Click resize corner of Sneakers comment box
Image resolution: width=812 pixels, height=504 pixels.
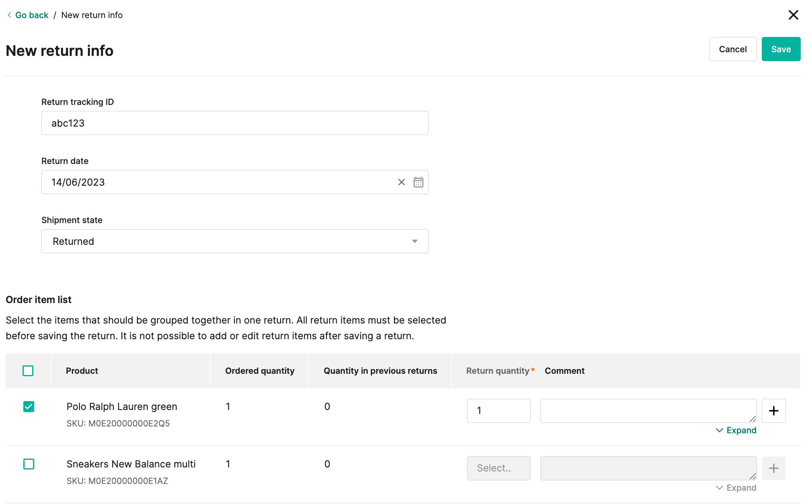pos(753,476)
